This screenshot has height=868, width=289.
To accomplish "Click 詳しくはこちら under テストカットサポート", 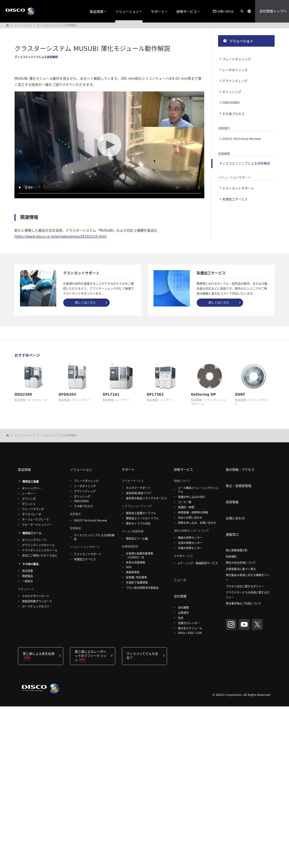I will [x=86, y=303].
